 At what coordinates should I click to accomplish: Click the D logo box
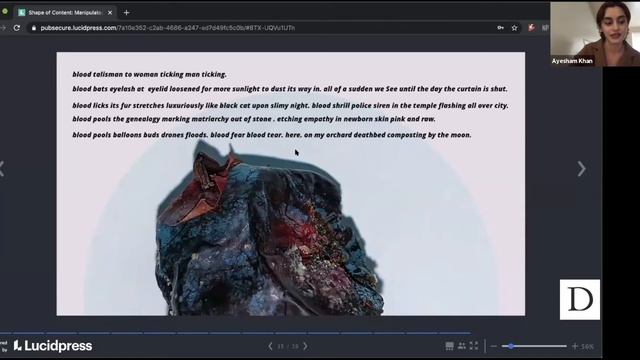[x=580, y=299]
